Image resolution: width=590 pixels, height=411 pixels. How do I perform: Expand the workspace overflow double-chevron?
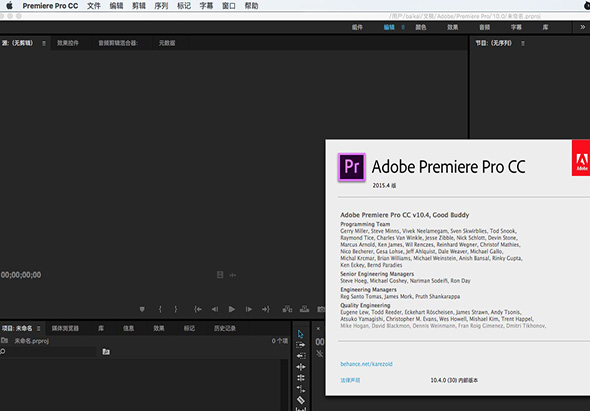coord(582,27)
